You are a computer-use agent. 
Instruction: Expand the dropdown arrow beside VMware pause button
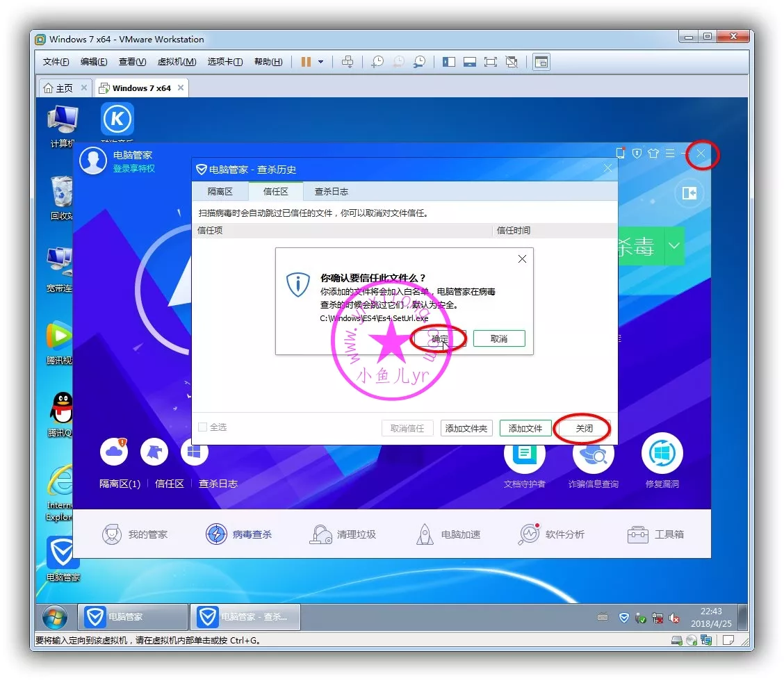[x=320, y=62]
